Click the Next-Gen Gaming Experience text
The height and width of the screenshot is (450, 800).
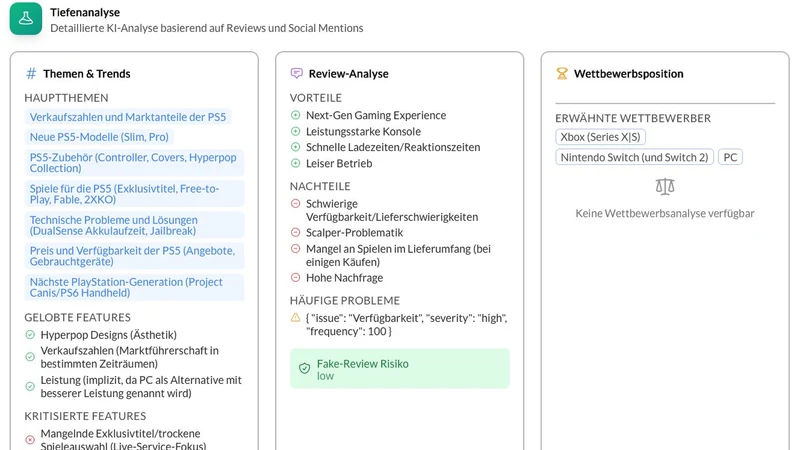376,115
